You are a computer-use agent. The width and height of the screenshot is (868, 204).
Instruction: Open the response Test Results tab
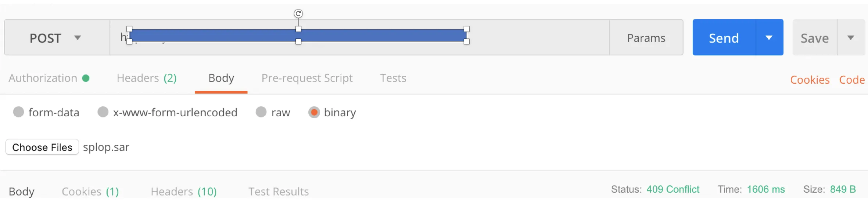[x=279, y=191]
